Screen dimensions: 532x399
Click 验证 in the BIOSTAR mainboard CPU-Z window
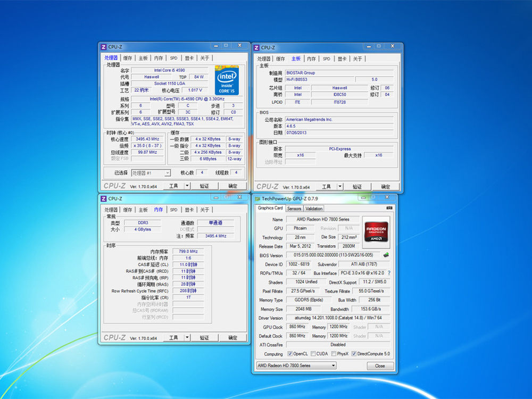[357, 187]
